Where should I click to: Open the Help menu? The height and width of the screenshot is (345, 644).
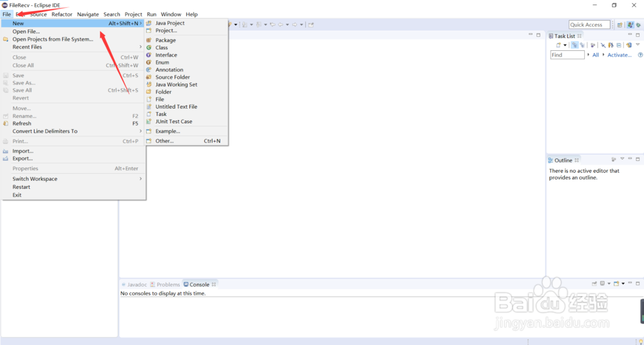[x=191, y=14]
